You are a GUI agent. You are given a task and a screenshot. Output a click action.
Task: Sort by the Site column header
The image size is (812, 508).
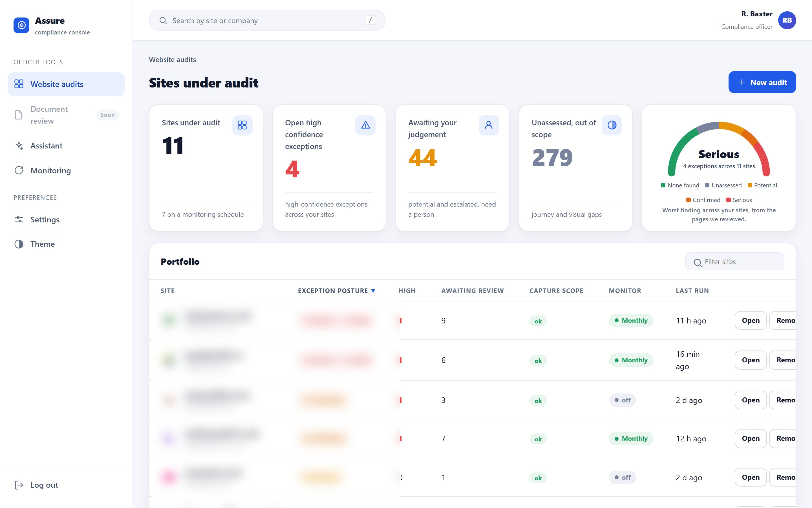[167, 291]
